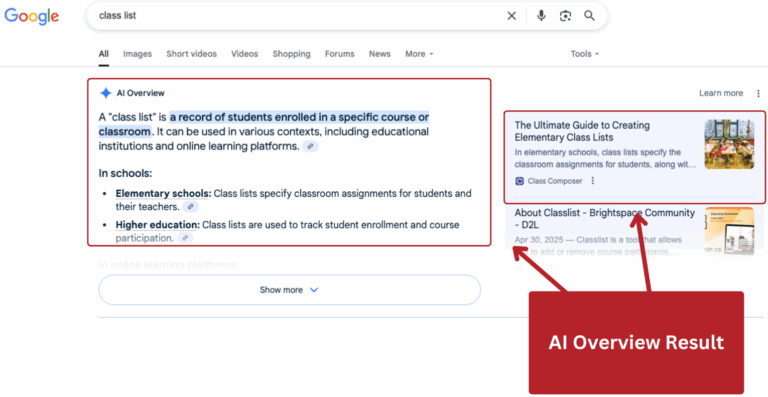Open the three-dot menu beside Learn more
This screenshot has height=397, width=768.
pyautogui.click(x=758, y=93)
